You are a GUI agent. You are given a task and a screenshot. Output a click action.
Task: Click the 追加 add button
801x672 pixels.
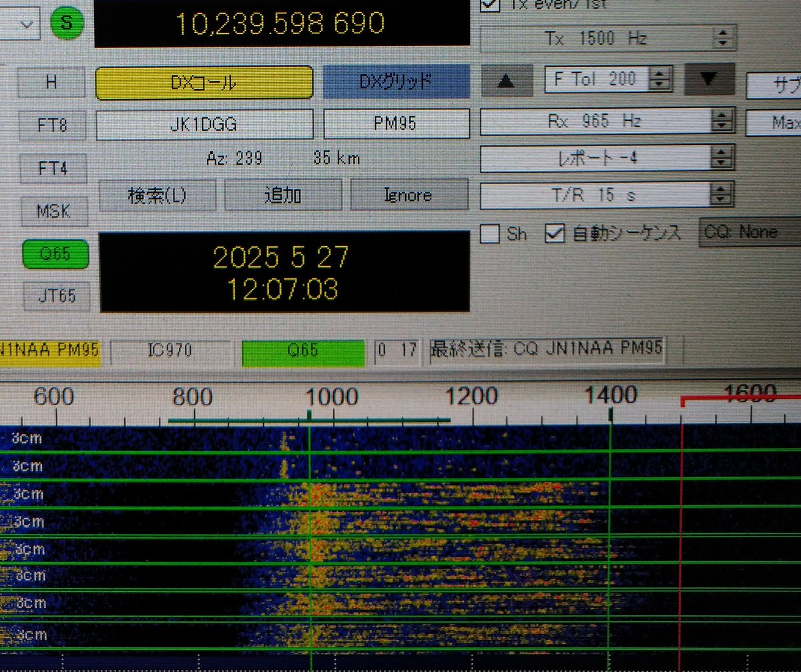[x=283, y=195]
